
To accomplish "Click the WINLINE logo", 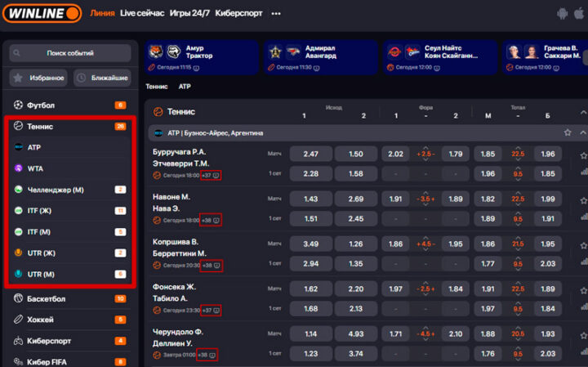I will pyautogui.click(x=42, y=13).
